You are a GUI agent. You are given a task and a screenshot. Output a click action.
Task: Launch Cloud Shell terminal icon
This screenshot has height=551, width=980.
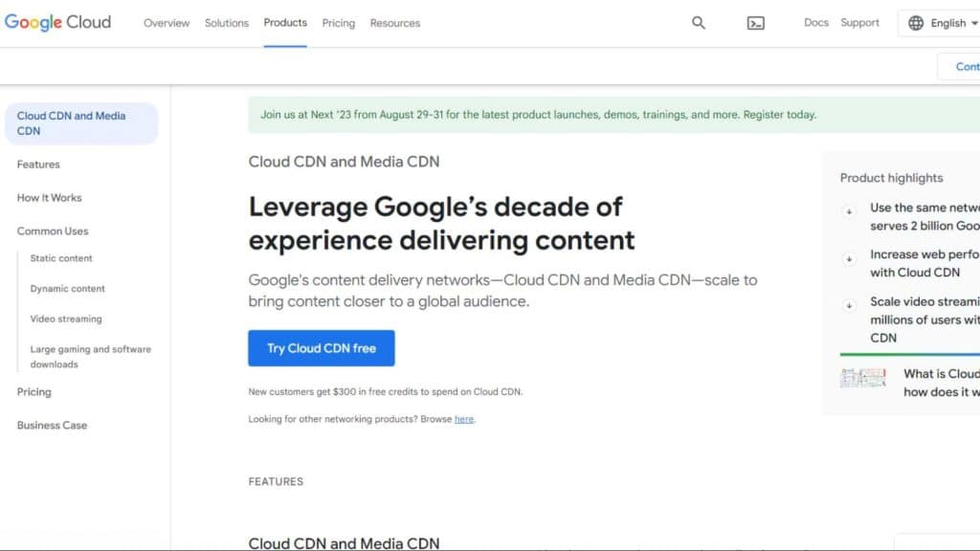click(756, 23)
